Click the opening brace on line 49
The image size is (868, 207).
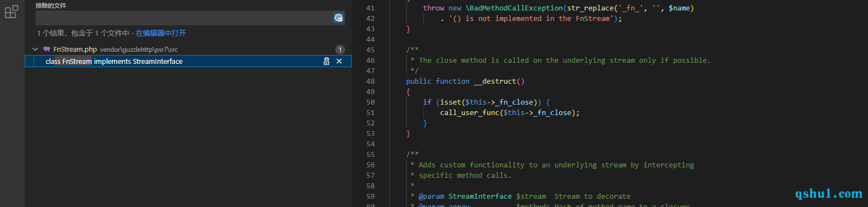[x=408, y=92]
